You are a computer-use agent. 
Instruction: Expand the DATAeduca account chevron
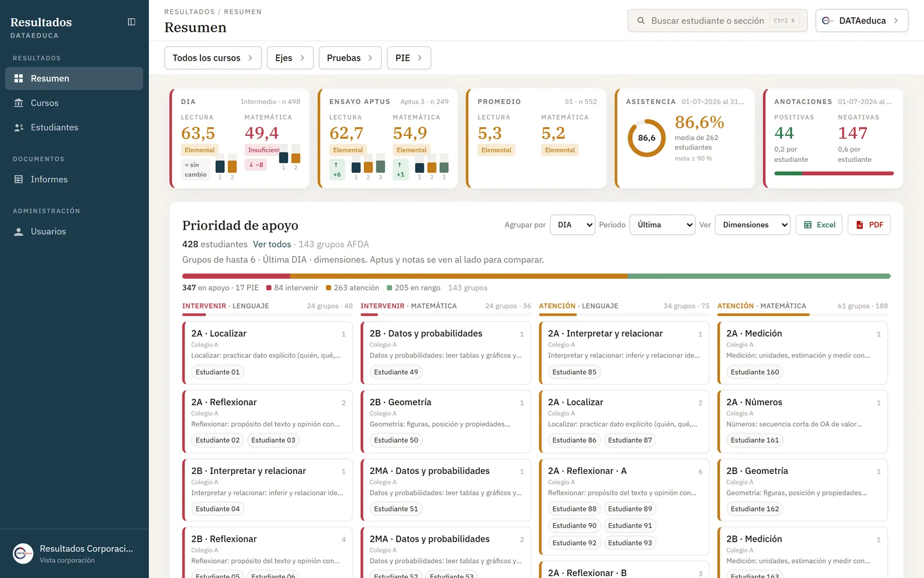[896, 21]
